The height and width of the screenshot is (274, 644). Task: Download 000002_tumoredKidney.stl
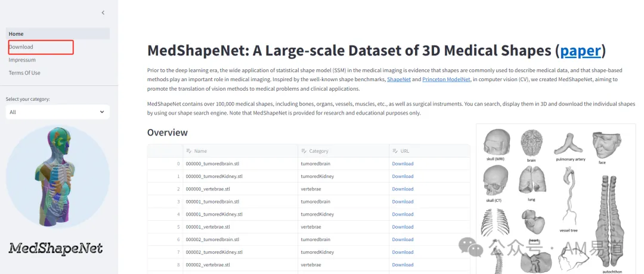point(402,252)
